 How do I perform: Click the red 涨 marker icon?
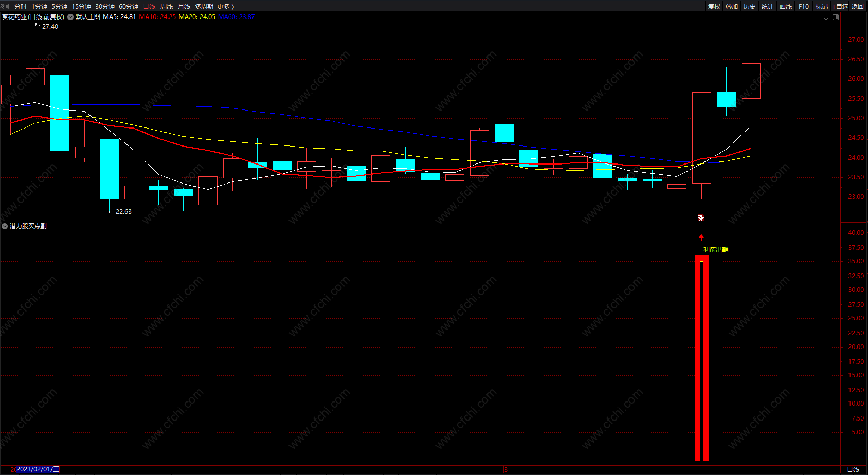coord(701,218)
